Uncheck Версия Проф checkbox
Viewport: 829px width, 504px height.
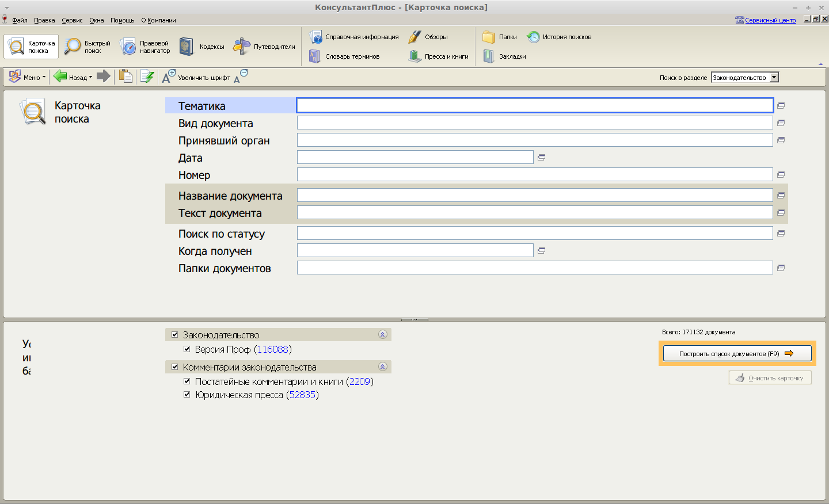point(187,349)
